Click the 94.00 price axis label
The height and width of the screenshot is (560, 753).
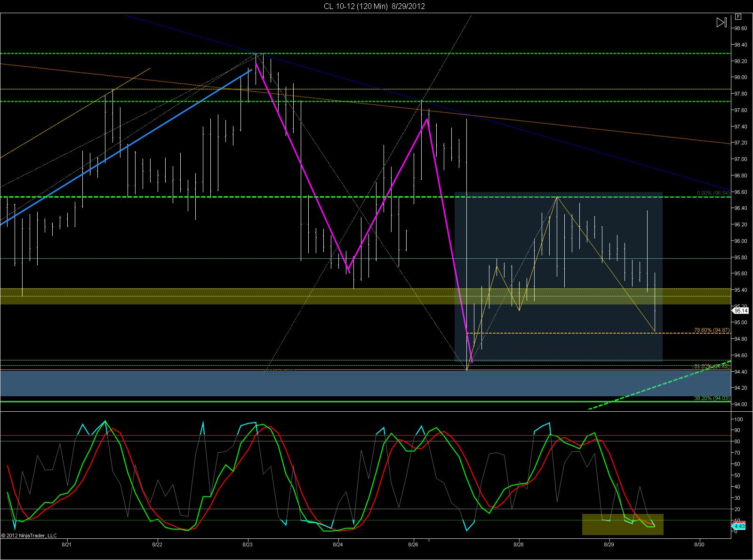(741, 404)
